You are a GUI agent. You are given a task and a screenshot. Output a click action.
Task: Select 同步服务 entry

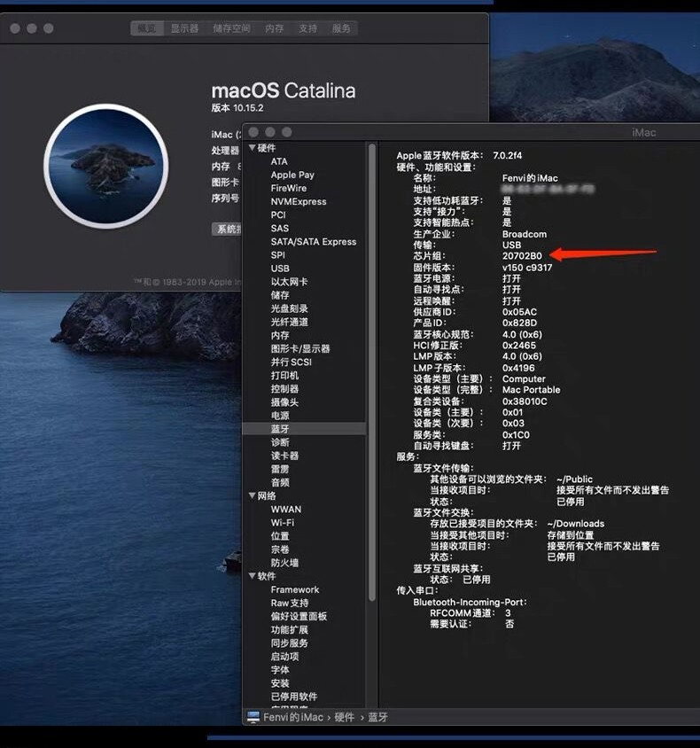(x=290, y=643)
